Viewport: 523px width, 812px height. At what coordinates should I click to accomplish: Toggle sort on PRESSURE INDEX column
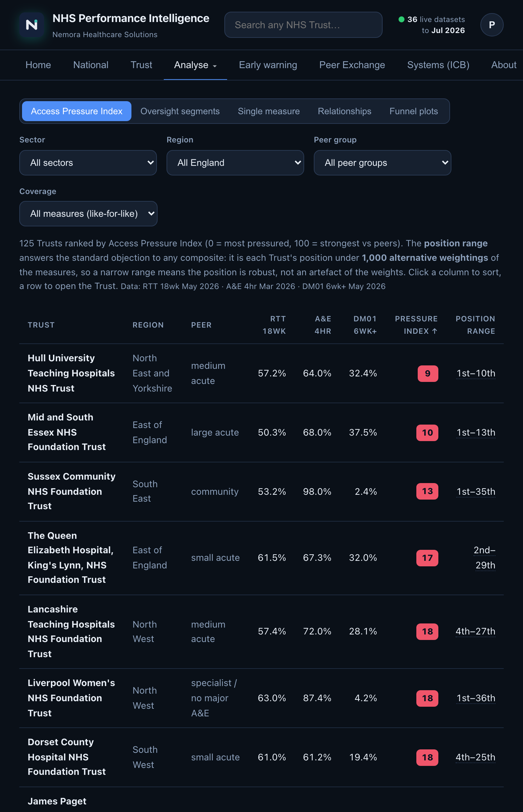[x=416, y=325]
